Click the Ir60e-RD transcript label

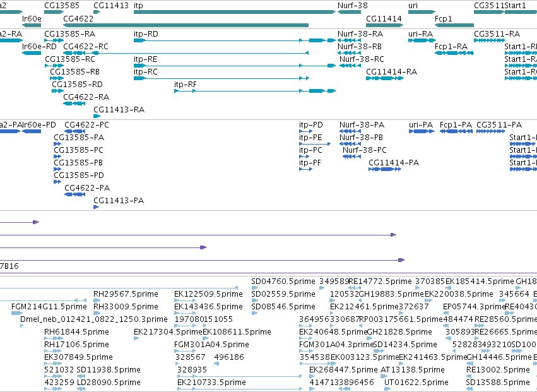39,46
